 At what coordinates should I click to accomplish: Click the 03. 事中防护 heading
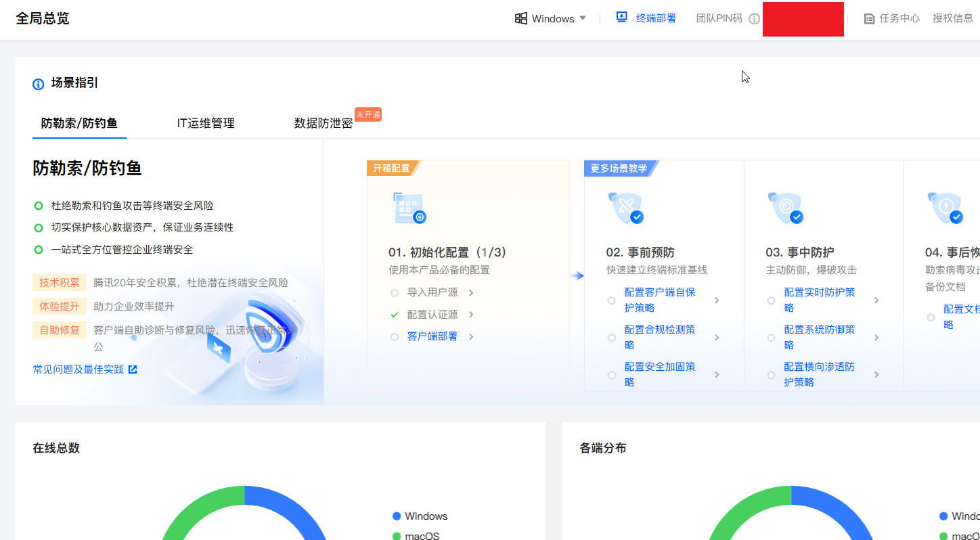tap(800, 252)
